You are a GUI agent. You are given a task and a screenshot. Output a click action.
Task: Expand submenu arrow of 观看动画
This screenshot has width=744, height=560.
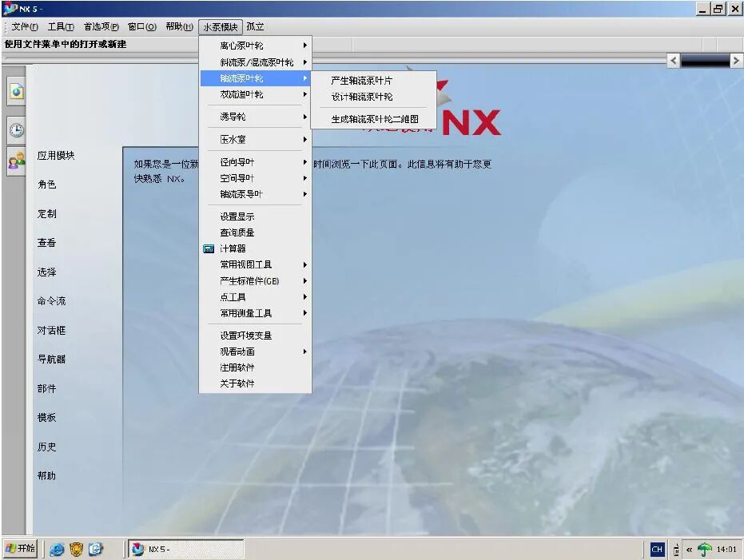coord(305,351)
